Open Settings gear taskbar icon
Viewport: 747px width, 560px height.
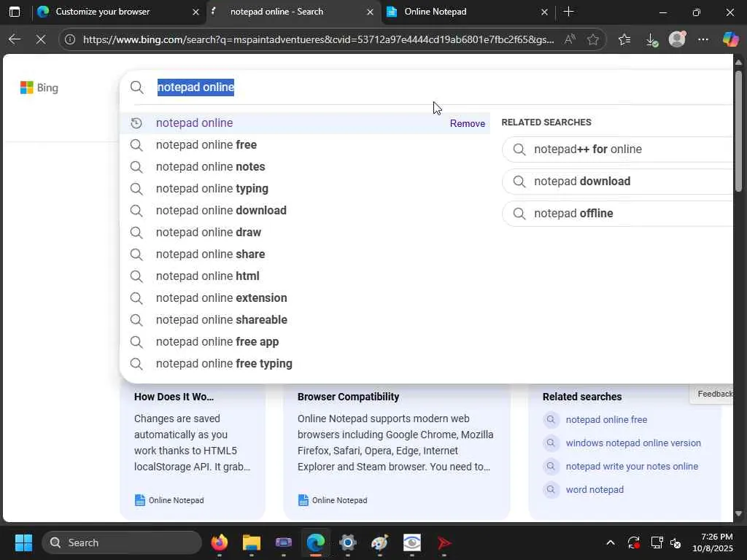(x=348, y=542)
